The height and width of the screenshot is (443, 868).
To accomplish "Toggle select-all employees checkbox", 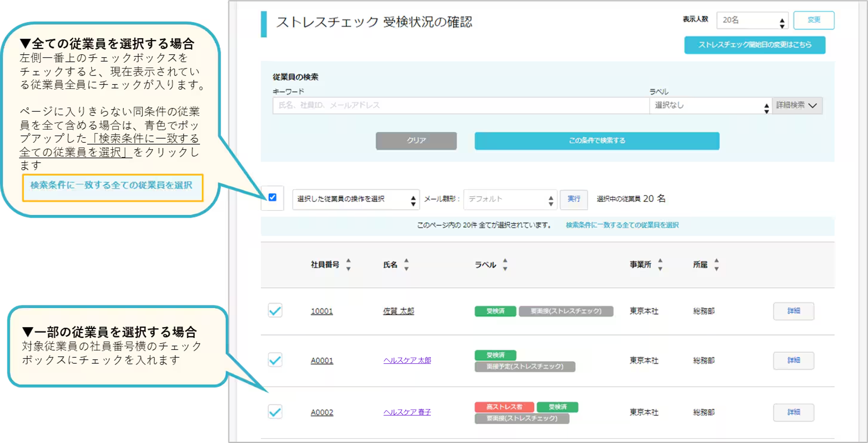I will tap(272, 197).
